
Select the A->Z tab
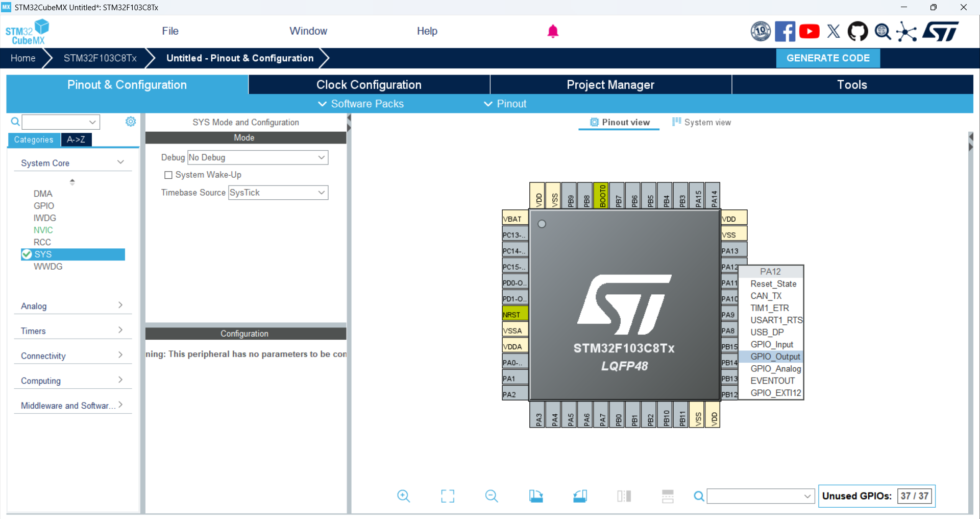[x=76, y=139]
